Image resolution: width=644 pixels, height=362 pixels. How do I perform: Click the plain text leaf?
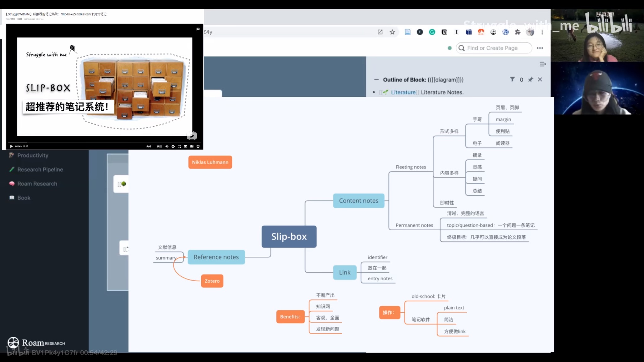coord(454,308)
